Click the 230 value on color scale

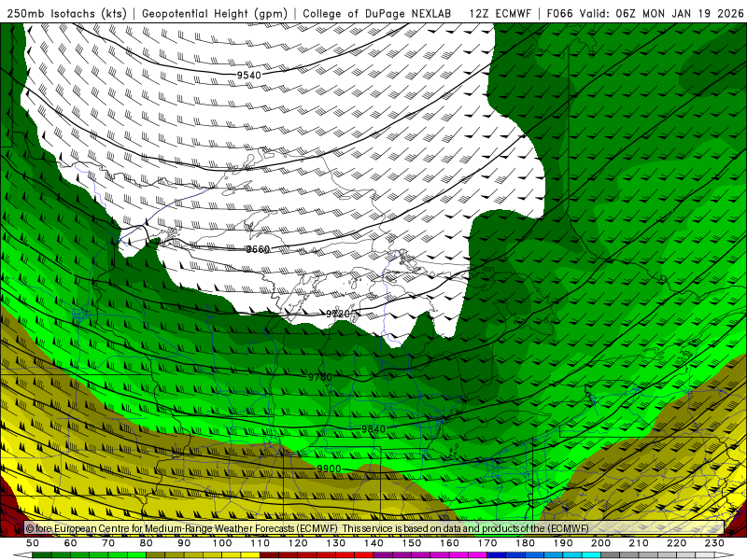pos(714,543)
